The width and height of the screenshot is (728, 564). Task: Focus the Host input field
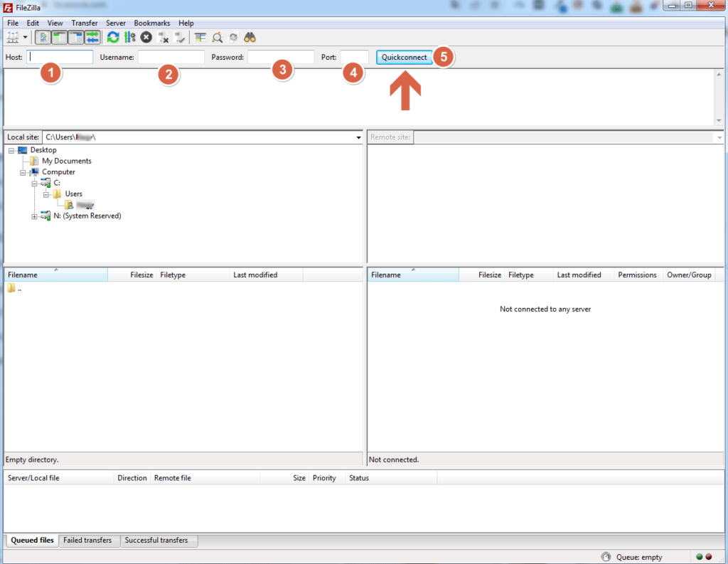[60, 57]
